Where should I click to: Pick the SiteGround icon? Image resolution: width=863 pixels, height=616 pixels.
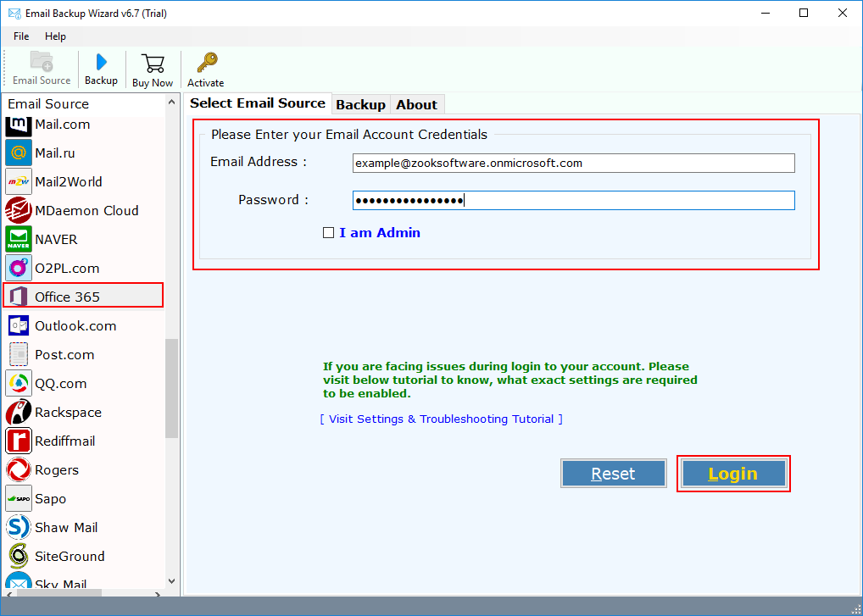(19, 556)
